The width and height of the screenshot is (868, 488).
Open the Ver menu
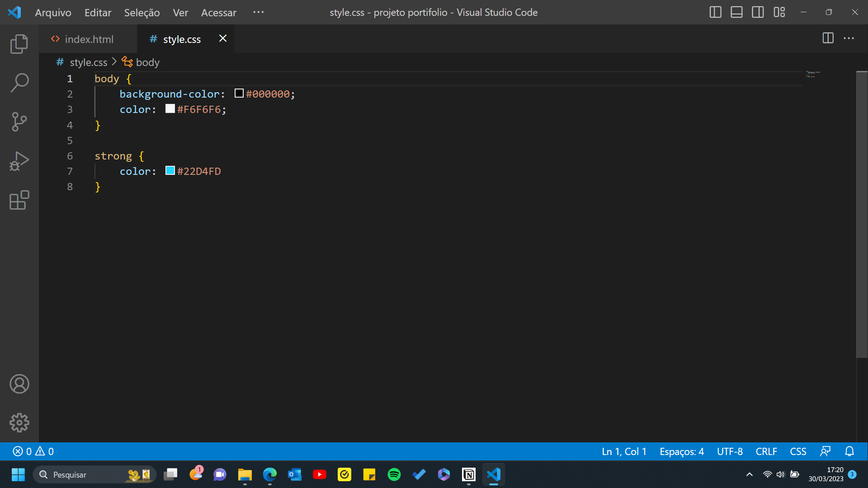[180, 13]
